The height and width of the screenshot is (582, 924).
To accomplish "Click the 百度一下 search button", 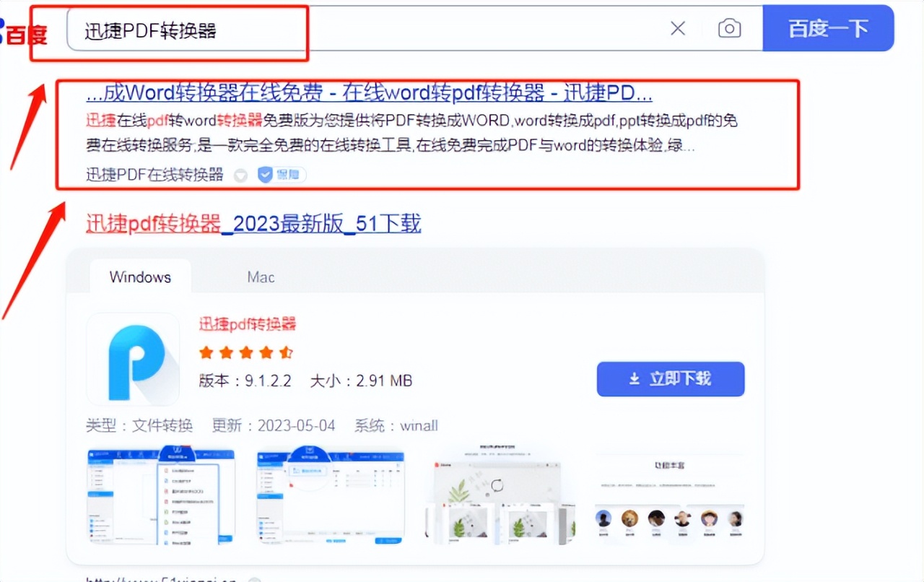I will tap(828, 28).
